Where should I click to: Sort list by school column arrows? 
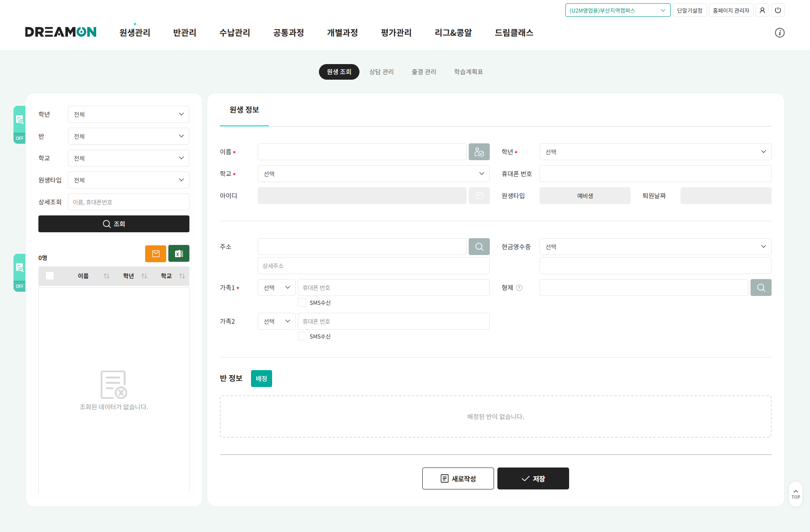(182, 276)
